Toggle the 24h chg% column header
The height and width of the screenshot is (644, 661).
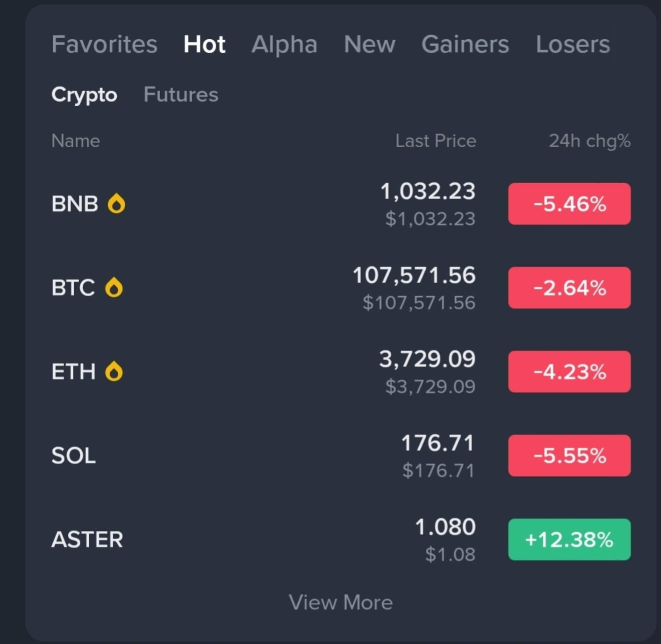click(x=589, y=141)
